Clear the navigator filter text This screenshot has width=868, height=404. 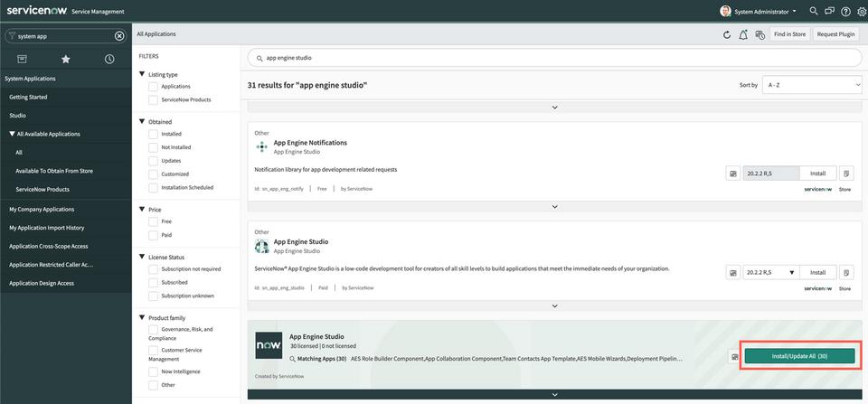click(x=119, y=36)
